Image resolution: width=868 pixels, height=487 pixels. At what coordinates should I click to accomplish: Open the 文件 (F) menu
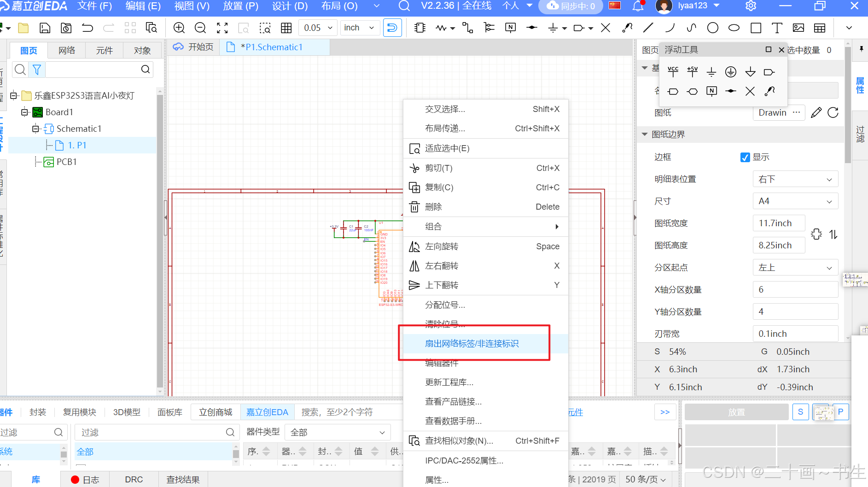(94, 6)
